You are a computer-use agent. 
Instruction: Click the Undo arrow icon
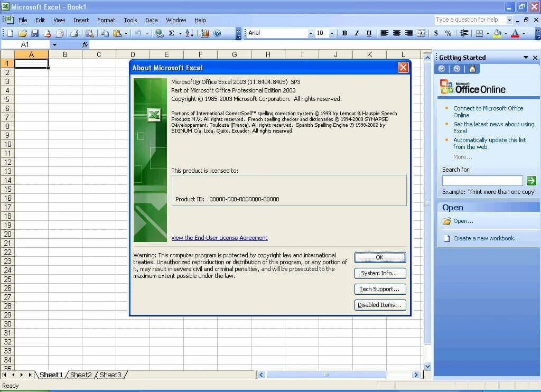138,33
